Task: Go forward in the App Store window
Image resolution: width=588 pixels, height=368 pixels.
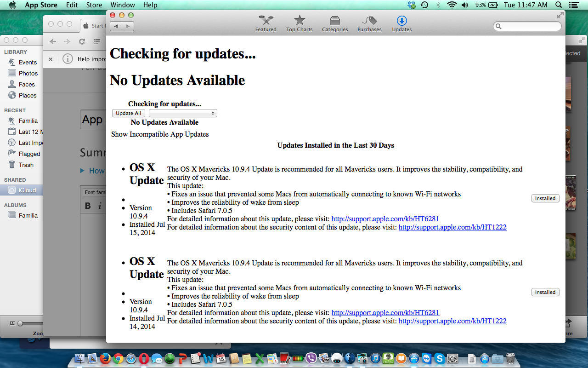Action: coord(128,26)
